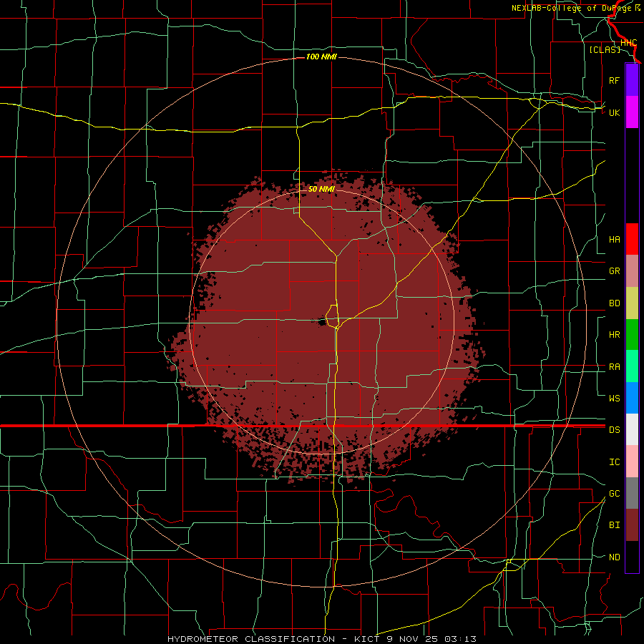Click the HHC product label
644x644 pixels.
click(628, 43)
